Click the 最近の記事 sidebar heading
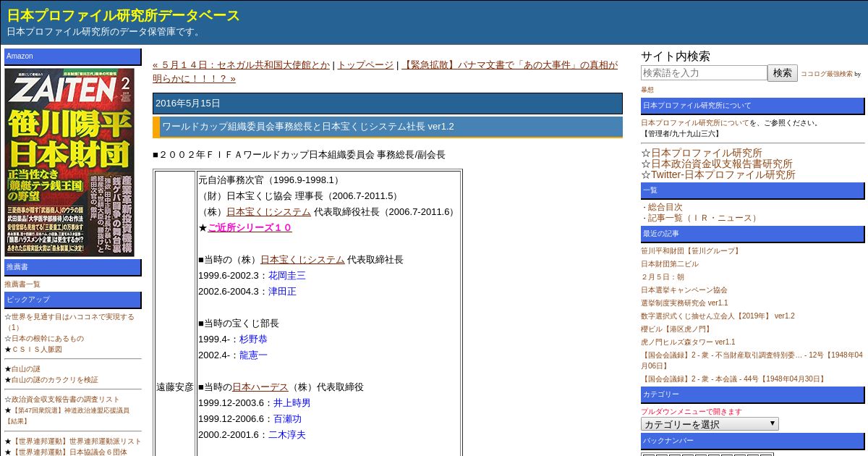 (x=753, y=234)
